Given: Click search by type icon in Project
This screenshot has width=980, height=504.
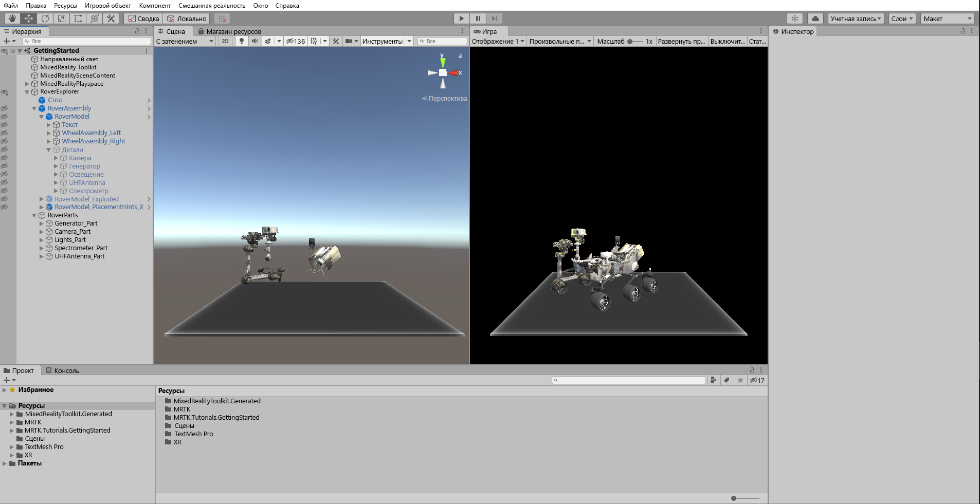Looking at the screenshot, I should [714, 380].
